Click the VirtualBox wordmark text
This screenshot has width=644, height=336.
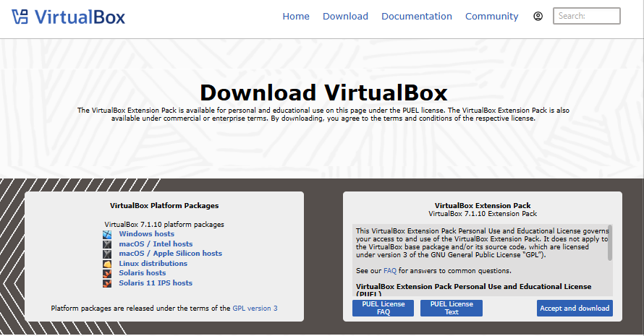[80, 17]
